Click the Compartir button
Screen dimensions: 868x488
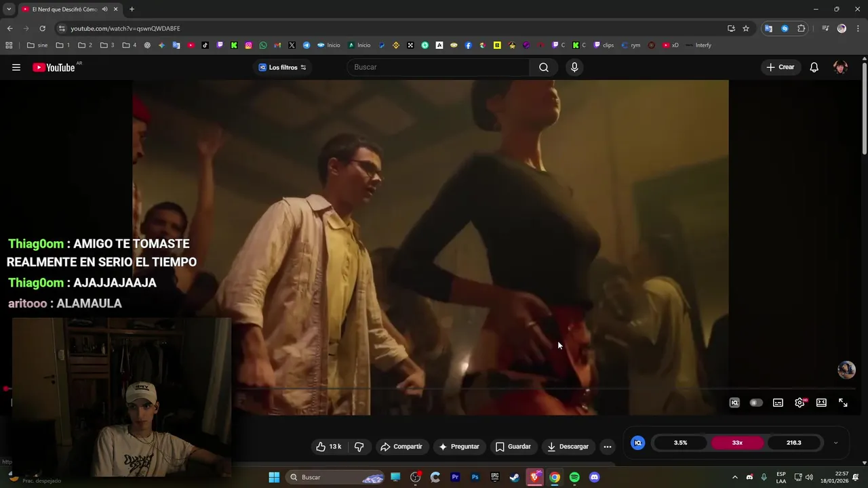pyautogui.click(x=401, y=447)
